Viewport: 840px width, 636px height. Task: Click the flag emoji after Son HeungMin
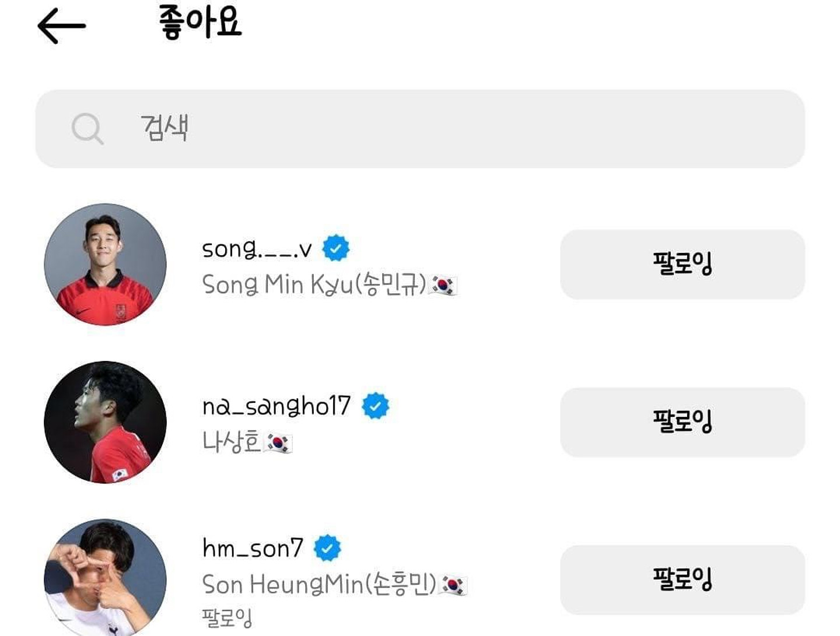(454, 585)
